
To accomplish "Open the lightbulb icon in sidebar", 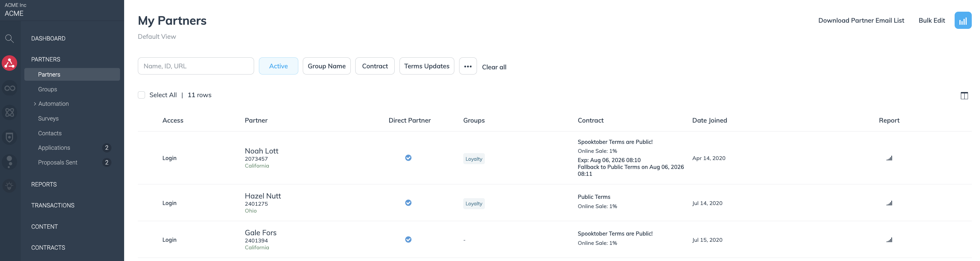I will coord(10,186).
